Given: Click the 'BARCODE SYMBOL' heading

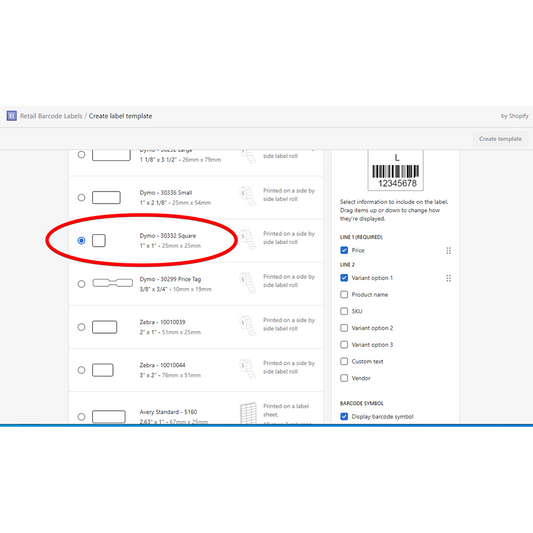Looking at the screenshot, I should (x=362, y=403).
